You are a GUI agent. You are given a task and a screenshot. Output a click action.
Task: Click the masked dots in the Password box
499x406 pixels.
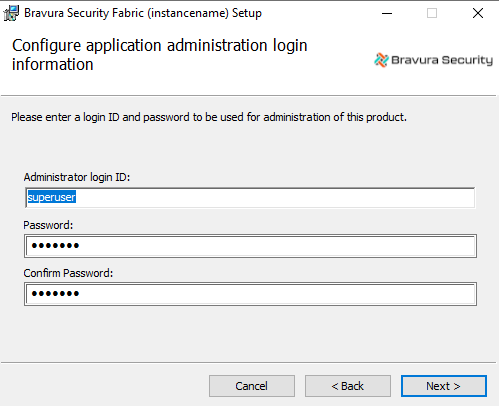click(x=55, y=246)
